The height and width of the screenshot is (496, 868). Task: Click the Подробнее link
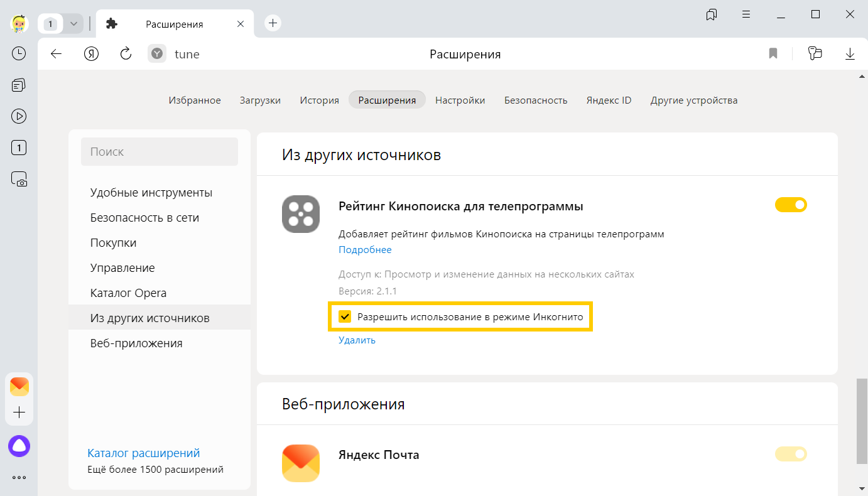coord(365,250)
